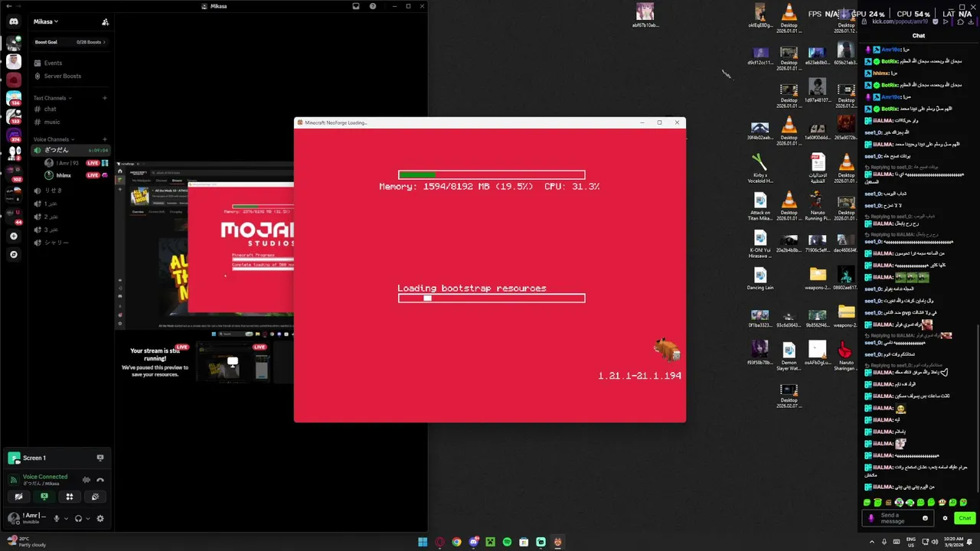This screenshot has height=551, width=980.
Task: Select the ざつだん voice channel
Action: coord(70,150)
